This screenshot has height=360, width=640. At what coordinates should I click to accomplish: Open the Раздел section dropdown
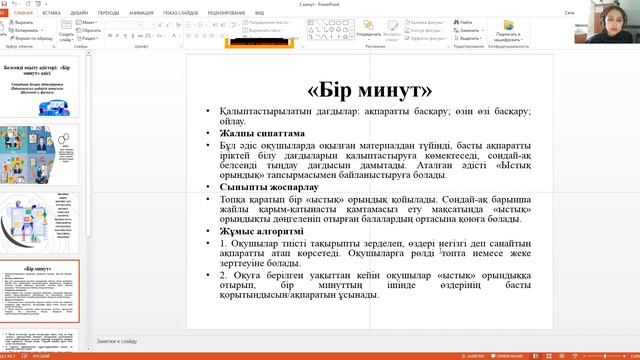(x=87, y=38)
